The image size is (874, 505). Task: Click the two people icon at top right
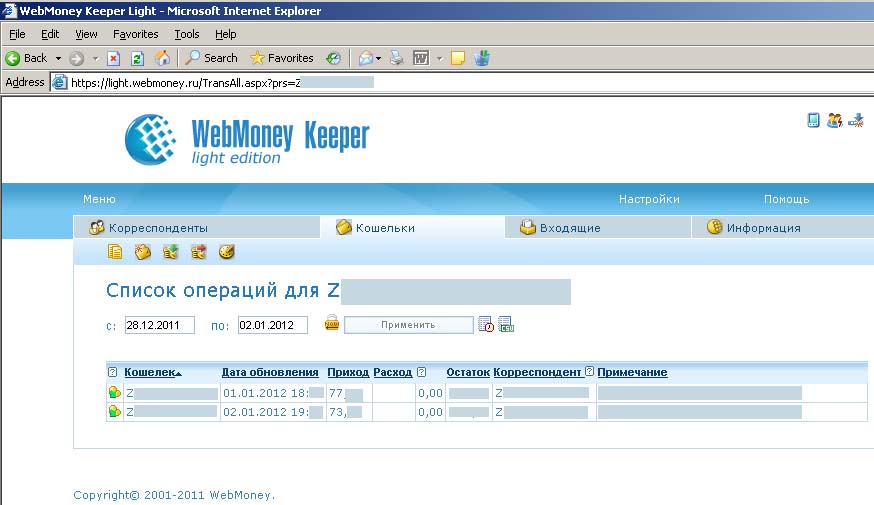(834, 120)
